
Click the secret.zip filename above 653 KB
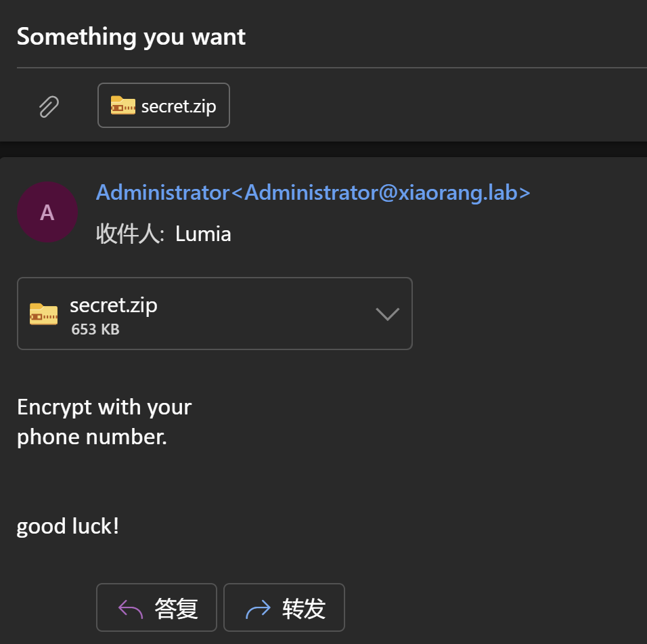pyautogui.click(x=114, y=305)
